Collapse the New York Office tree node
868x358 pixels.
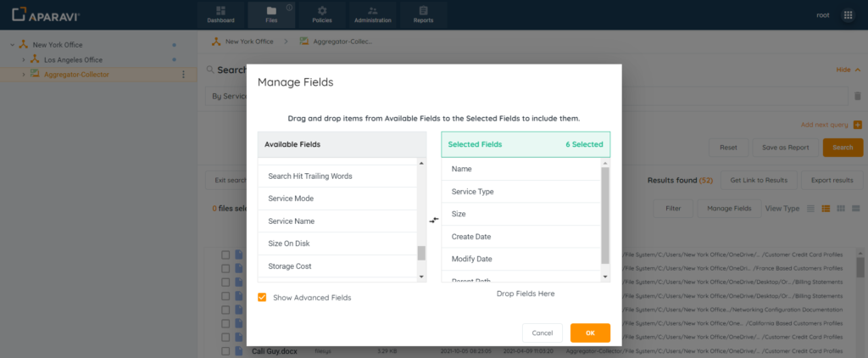point(12,45)
